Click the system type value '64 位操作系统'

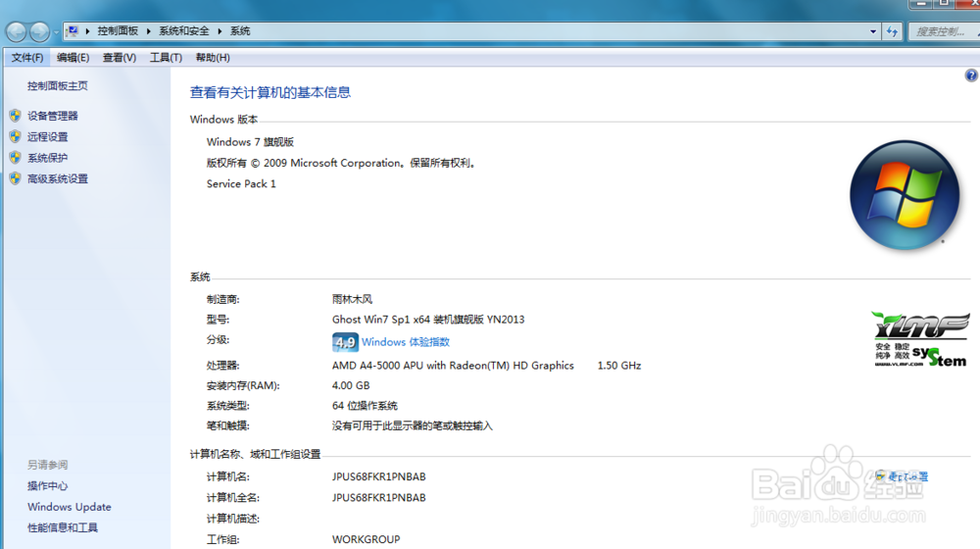365,406
